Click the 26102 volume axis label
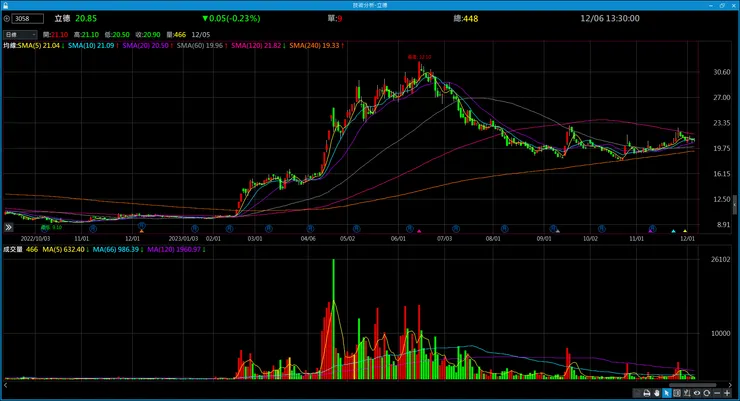Image resolution: width=740 pixels, height=401 pixels. pos(721,259)
